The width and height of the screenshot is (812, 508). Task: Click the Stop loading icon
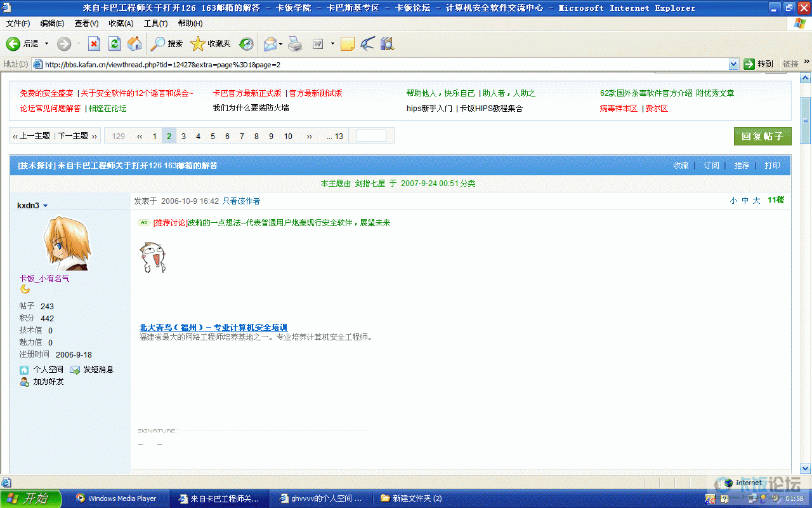94,44
